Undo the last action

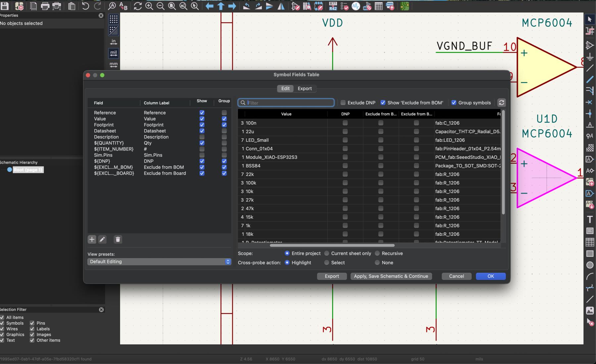[x=85, y=6]
